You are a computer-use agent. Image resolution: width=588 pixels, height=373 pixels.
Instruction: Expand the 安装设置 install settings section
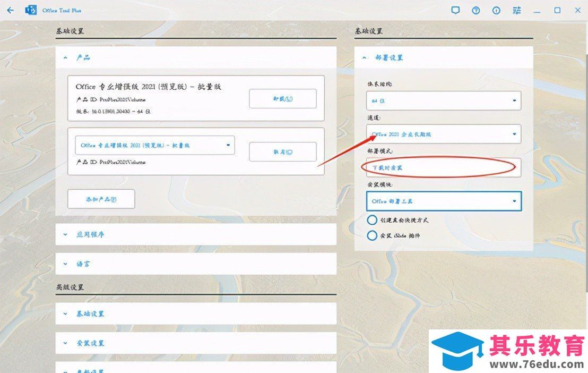[196, 343]
